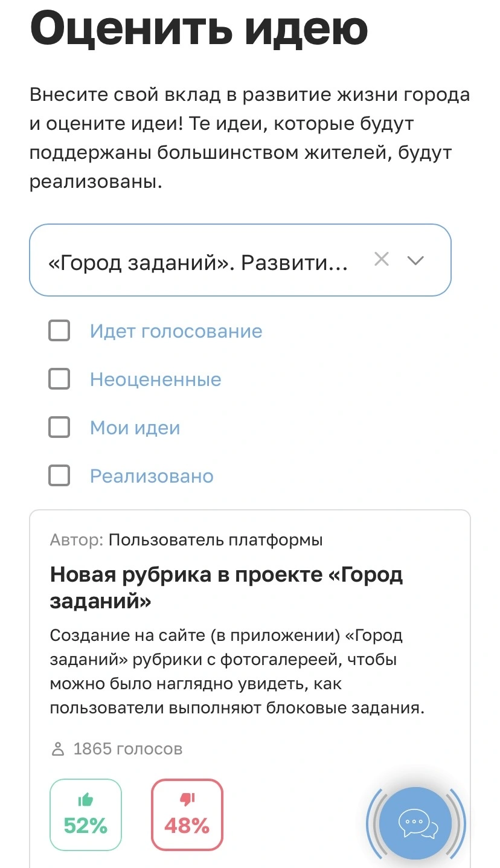The width and height of the screenshot is (500, 868).
Task: Clear the selected «Город заданий» filter
Action: [381, 260]
